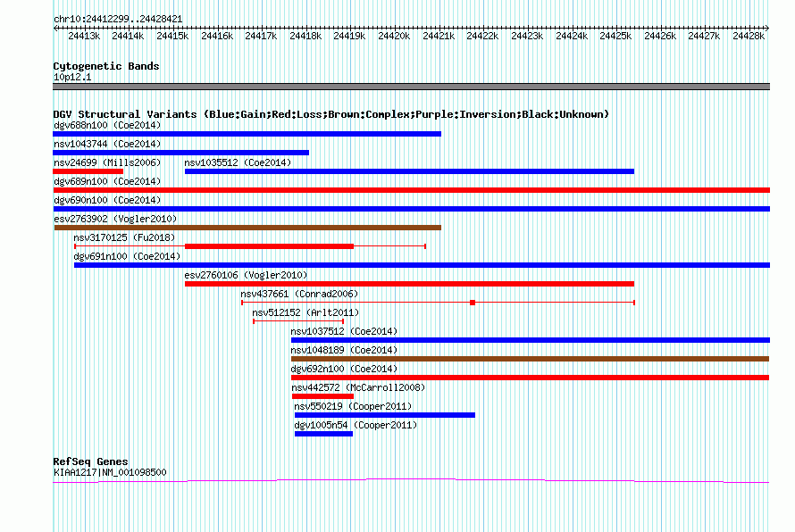The image size is (795, 532).
Task: Click the DGV Structural Variants track heading
Action: pos(331,114)
